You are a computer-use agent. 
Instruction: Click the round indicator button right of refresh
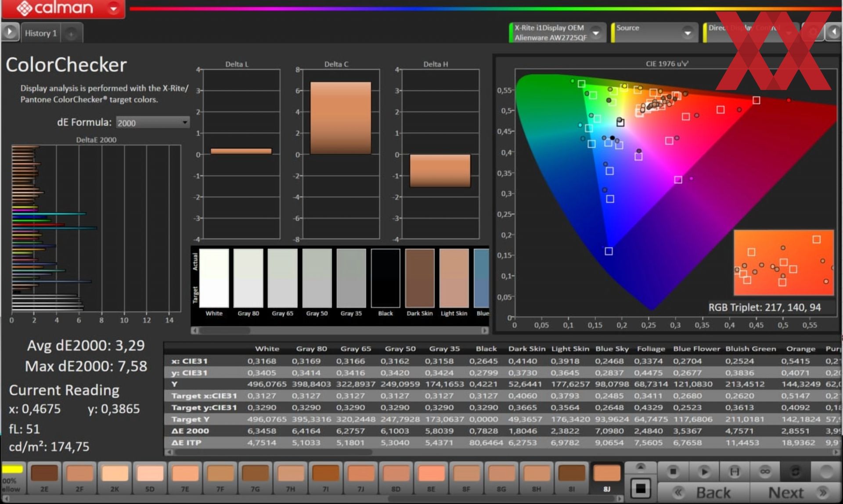click(826, 472)
